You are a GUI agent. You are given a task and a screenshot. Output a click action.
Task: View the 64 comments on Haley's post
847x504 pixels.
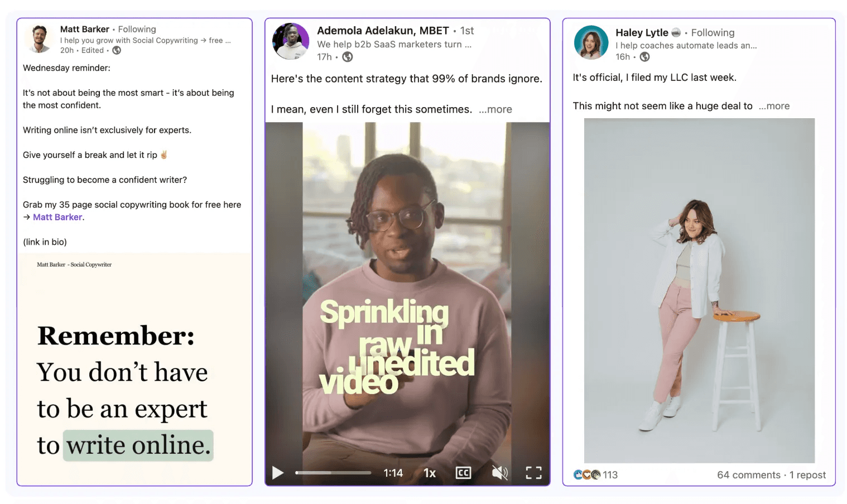749,474
